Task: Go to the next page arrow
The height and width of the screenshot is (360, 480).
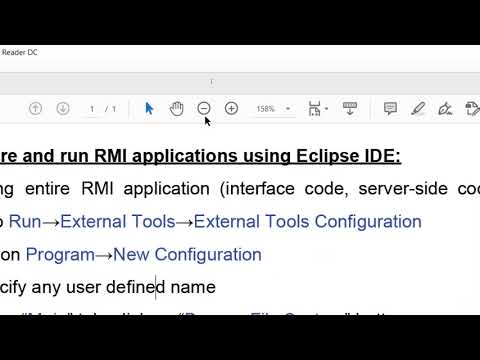Action: pos(63,108)
